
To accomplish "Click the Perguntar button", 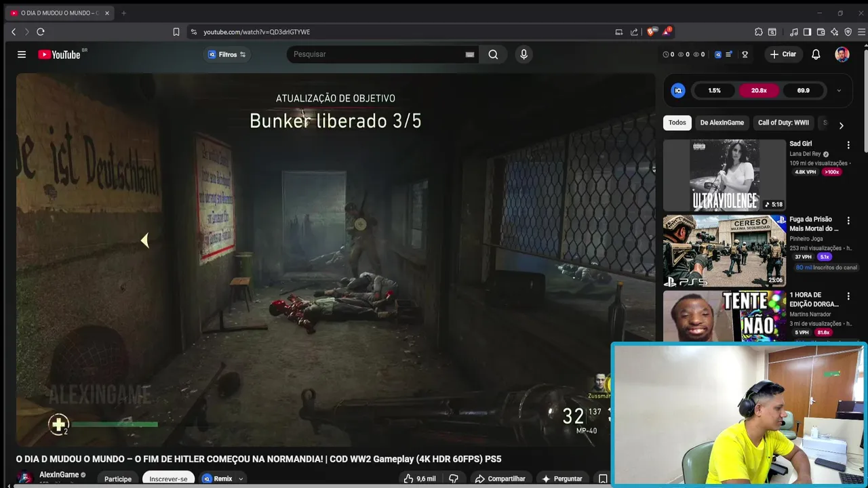I will click(561, 479).
